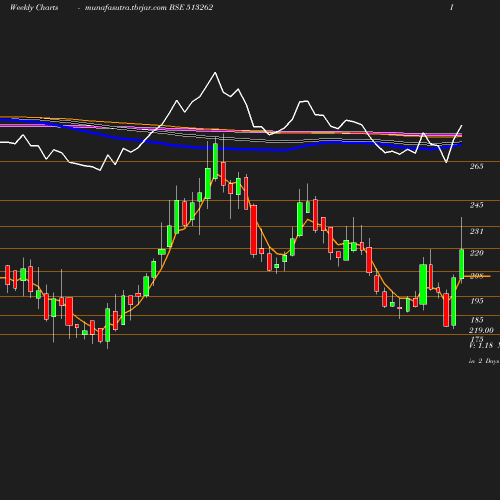Select the 231 price level label
The width and height of the screenshot is (500, 500).
[x=476, y=231]
